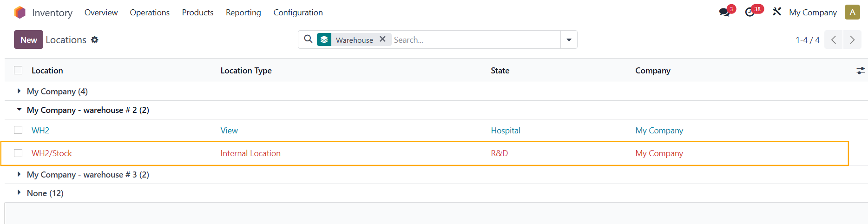868x224 pixels.
Task: Open the search options dropdown arrow
Action: tap(569, 40)
